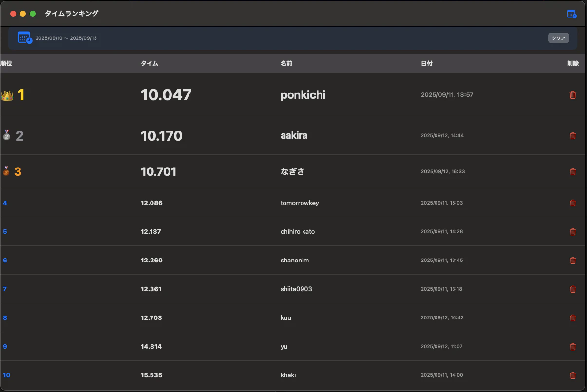Click the date 2025/09/12, 11:07
The image size is (587, 392).
click(442, 347)
